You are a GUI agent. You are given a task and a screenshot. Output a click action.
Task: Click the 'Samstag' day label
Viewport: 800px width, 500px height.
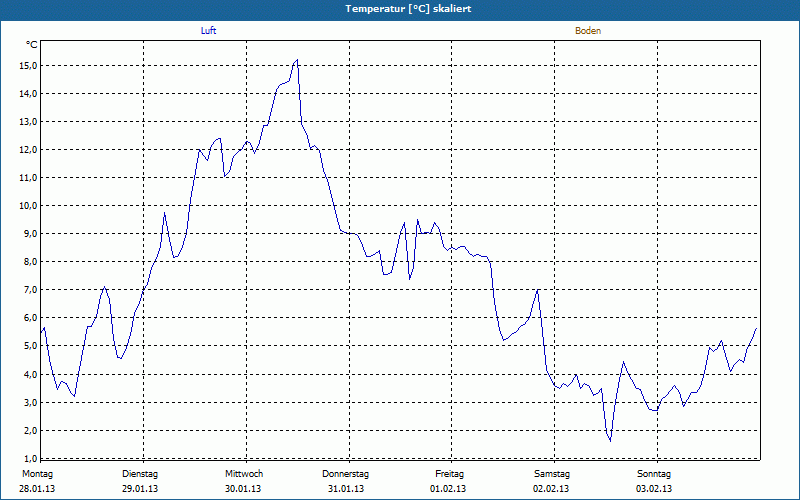(552, 474)
